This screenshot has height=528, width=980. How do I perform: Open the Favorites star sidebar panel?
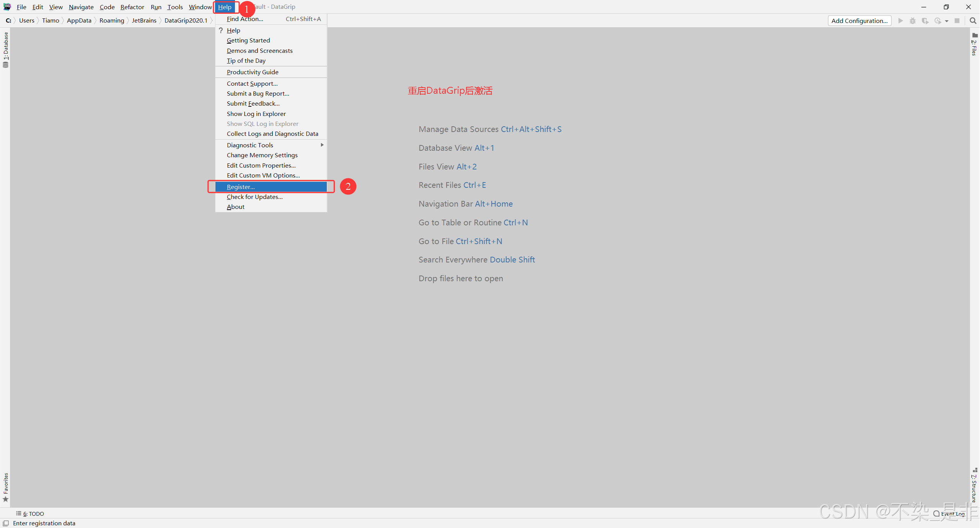(x=5, y=487)
